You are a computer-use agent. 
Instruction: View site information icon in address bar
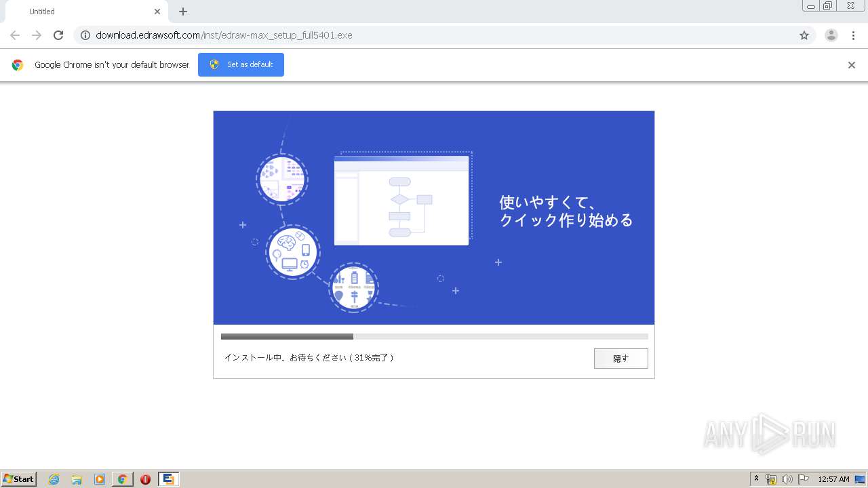click(x=85, y=35)
